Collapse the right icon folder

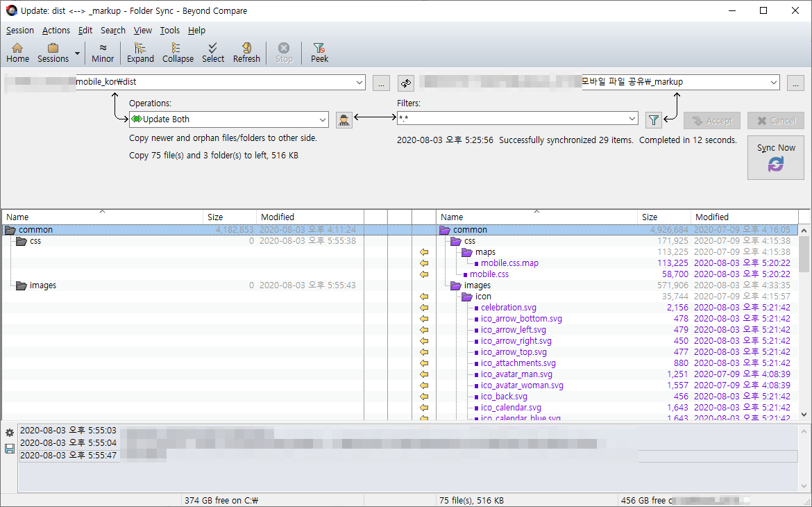(467, 297)
